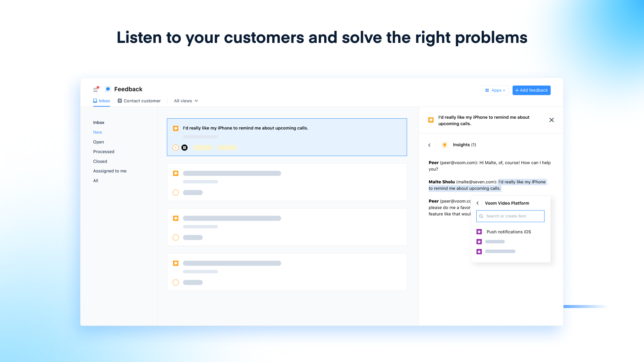
Task: Open the Apps dropdown menu
Action: (x=495, y=90)
